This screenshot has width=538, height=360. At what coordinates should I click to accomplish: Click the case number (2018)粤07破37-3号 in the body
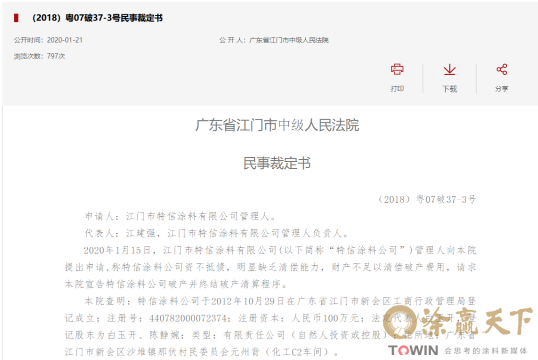(x=427, y=199)
